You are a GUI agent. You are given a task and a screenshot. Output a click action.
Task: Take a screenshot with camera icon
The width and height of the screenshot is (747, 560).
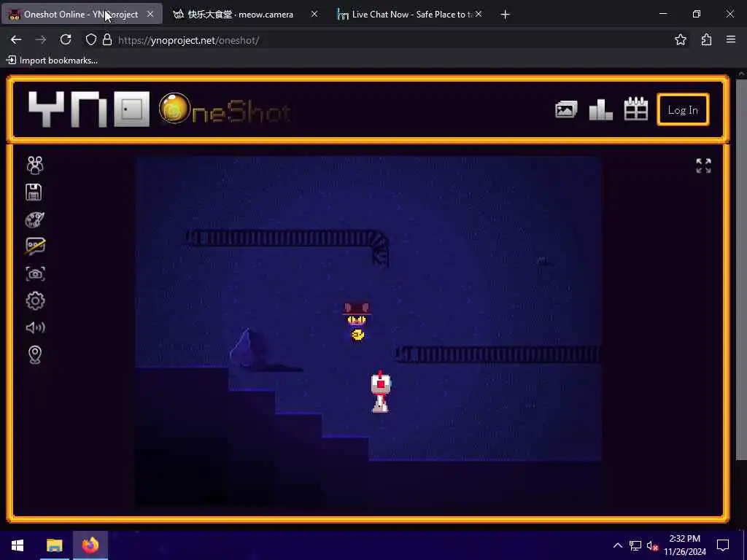(35, 274)
